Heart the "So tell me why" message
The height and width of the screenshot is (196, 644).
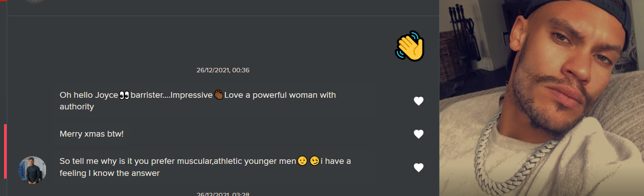click(x=418, y=167)
